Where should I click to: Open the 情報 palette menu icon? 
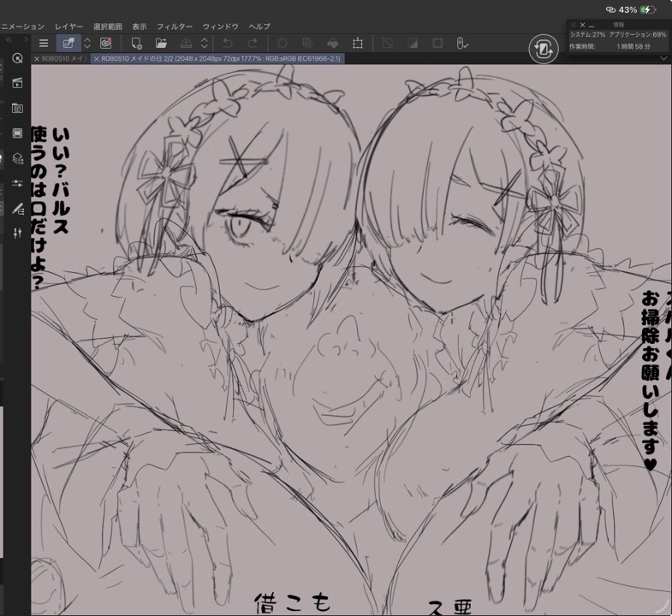tap(574, 25)
